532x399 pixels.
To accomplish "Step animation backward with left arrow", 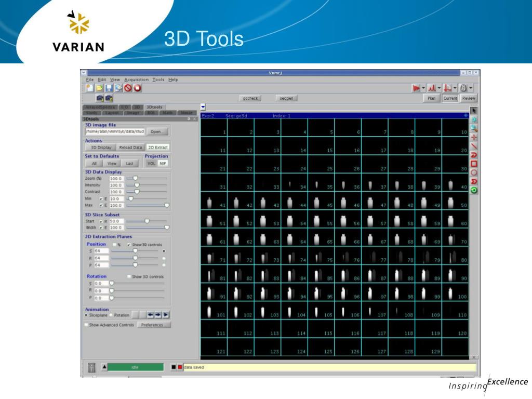I will [150, 315].
